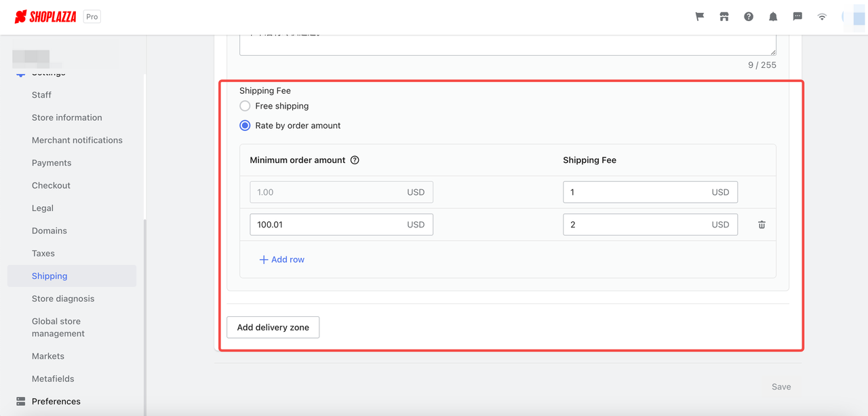Viewport: 868px width, 416px height.
Task: Click Add row link
Action: pos(282,259)
